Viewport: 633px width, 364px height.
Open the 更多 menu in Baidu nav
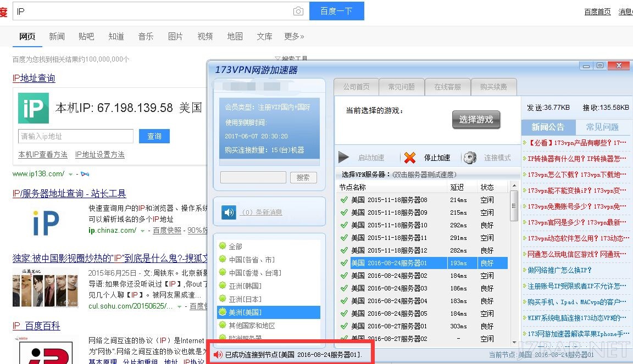pos(294,36)
